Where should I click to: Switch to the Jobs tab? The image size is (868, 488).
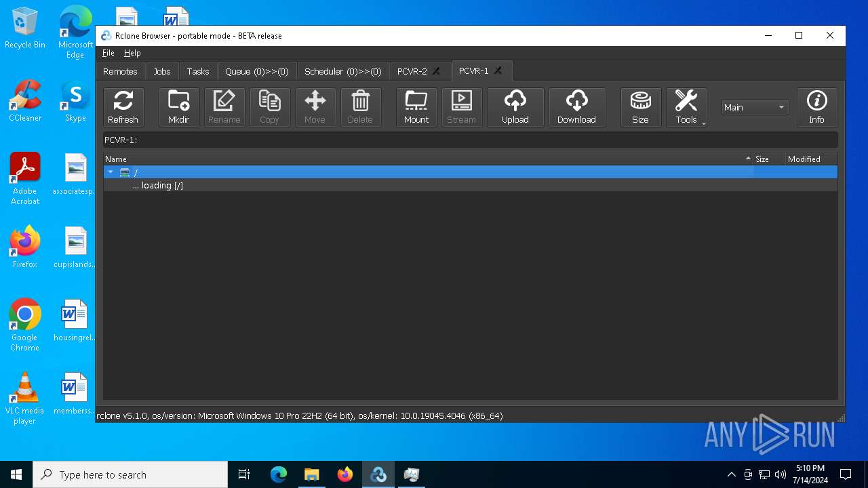click(x=162, y=71)
